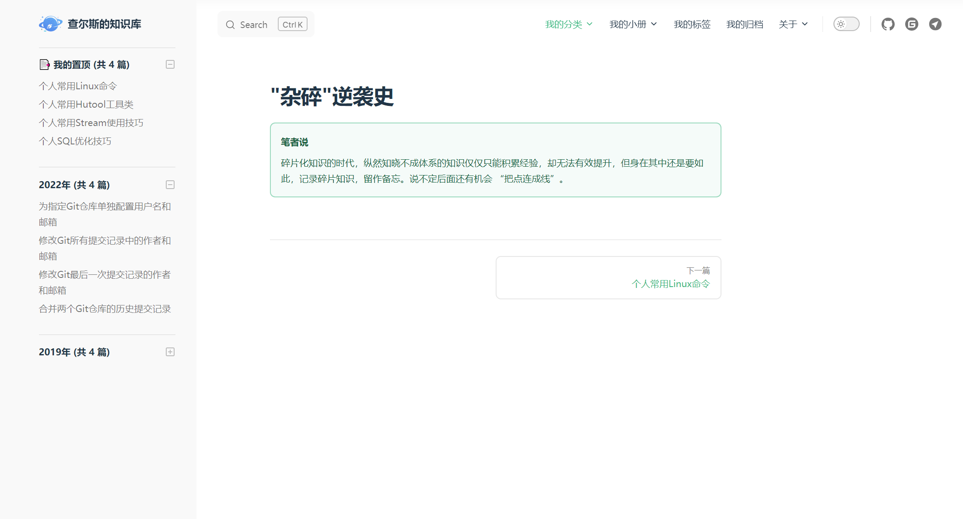Expand the 2019年 sidebar group

click(170, 352)
